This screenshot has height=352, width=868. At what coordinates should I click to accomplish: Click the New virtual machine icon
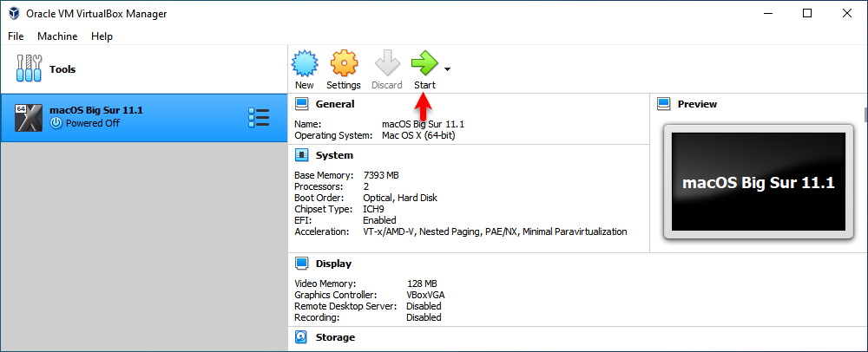[x=304, y=63]
